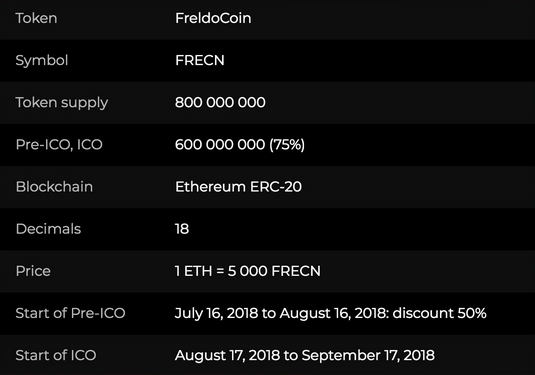This screenshot has width=535, height=375.
Task: Click the Symbol row label
Action: click(42, 61)
